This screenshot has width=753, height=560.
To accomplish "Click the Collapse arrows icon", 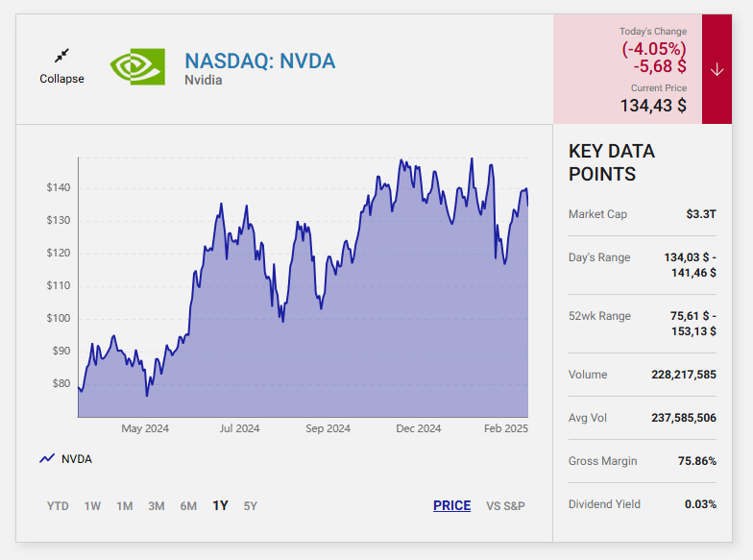I will click(61, 56).
